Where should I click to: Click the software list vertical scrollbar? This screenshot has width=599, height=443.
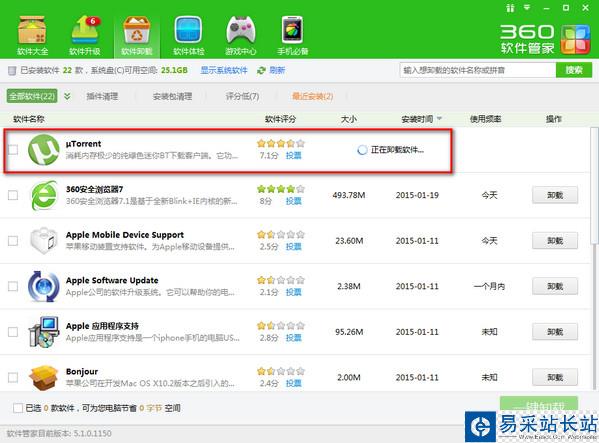594,186
